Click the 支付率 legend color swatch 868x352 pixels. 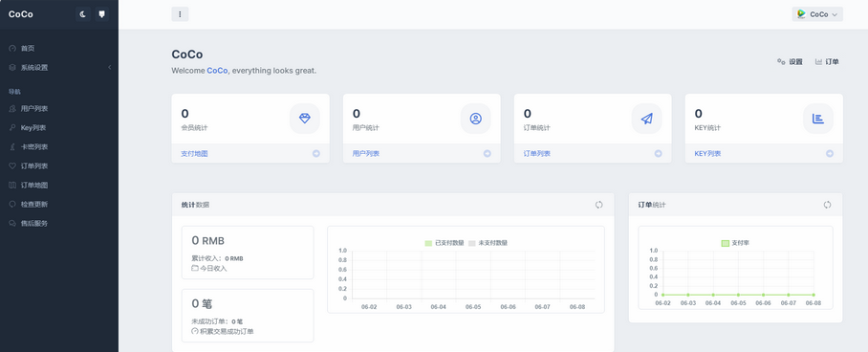(x=726, y=243)
